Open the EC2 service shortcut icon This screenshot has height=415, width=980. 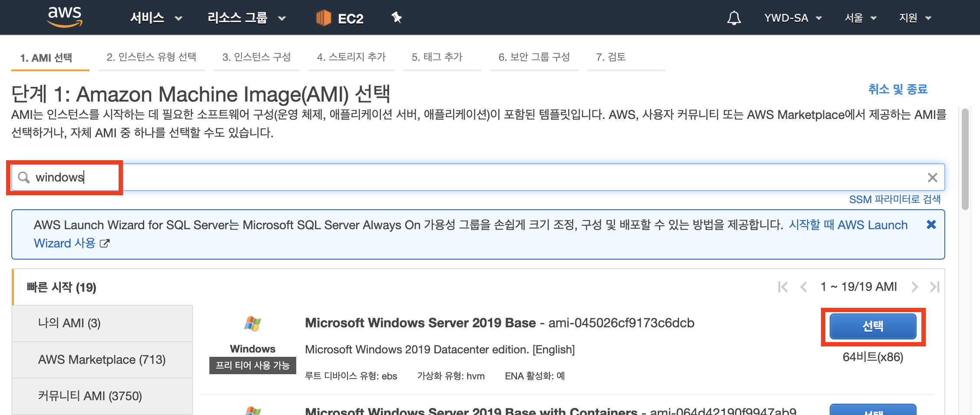(323, 18)
